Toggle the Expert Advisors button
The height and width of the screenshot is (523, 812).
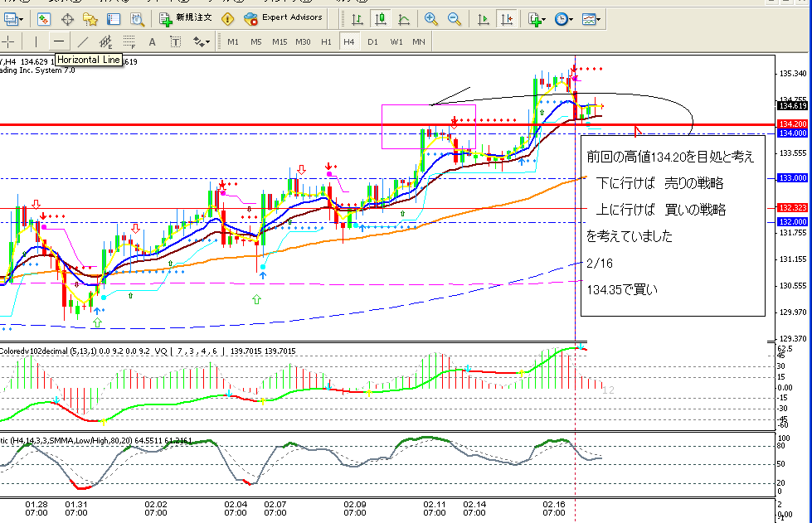(x=283, y=19)
